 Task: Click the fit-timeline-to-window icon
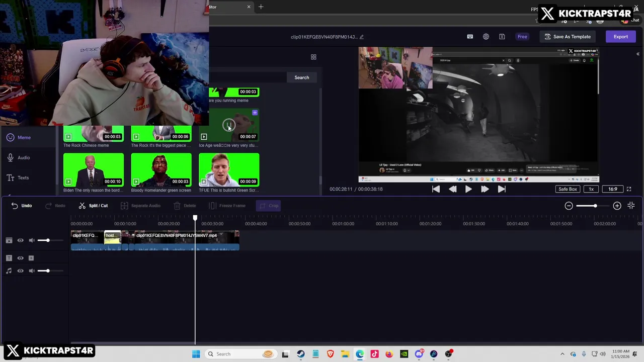[x=631, y=206]
